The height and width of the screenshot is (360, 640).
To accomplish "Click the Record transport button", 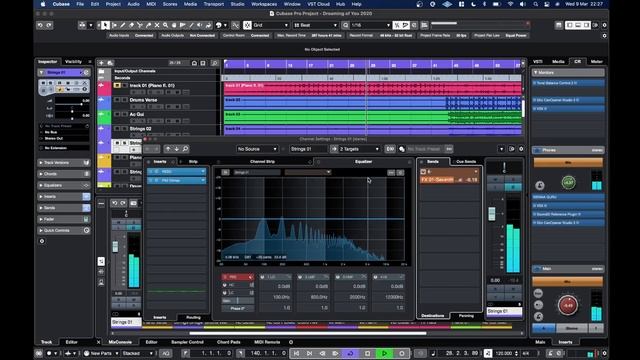I will [x=402, y=353].
